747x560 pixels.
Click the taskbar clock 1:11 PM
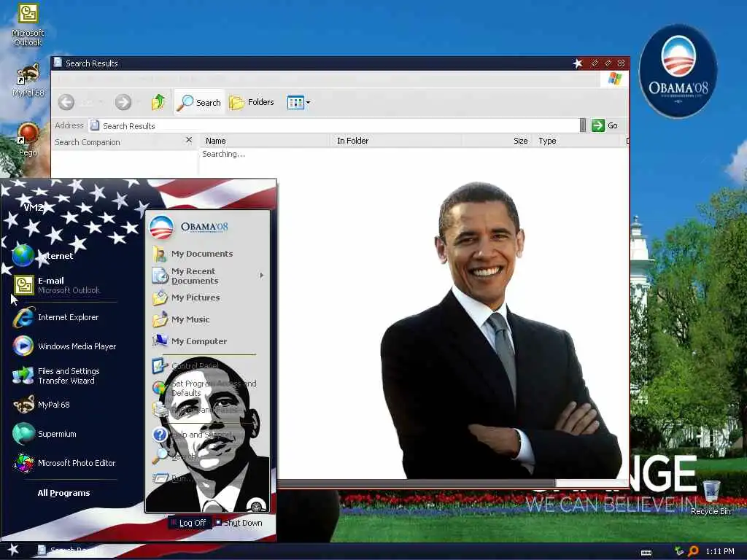(x=719, y=551)
